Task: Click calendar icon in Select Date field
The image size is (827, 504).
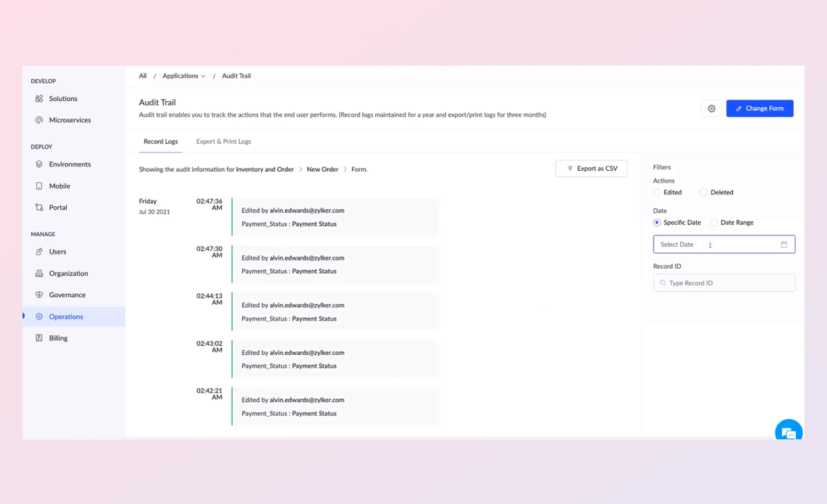Action: 784,244
